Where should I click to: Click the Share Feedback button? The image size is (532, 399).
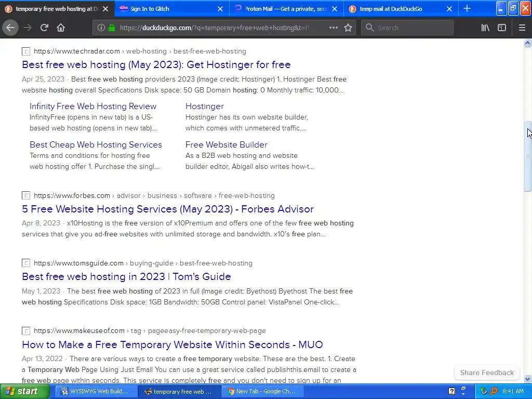tap(487, 373)
